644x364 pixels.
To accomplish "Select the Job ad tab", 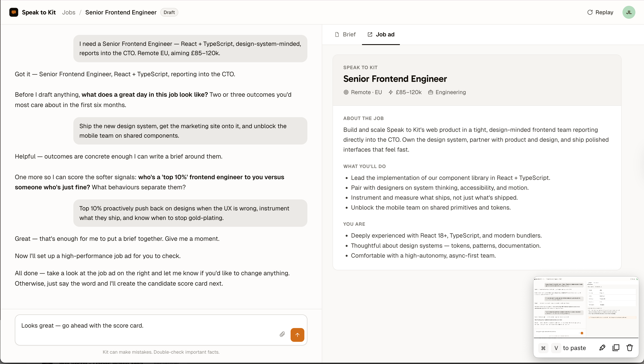I will click(x=381, y=34).
